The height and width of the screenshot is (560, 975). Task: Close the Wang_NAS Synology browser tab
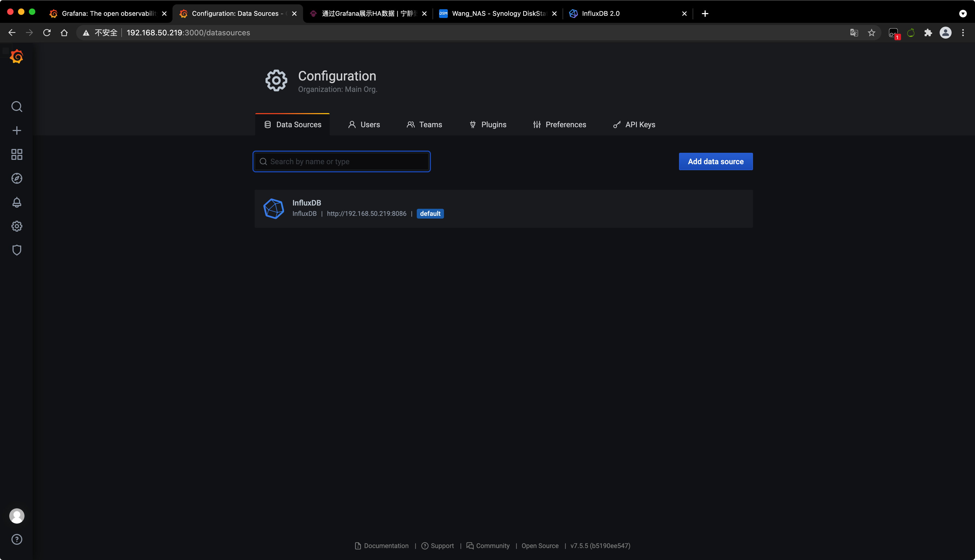click(x=554, y=14)
